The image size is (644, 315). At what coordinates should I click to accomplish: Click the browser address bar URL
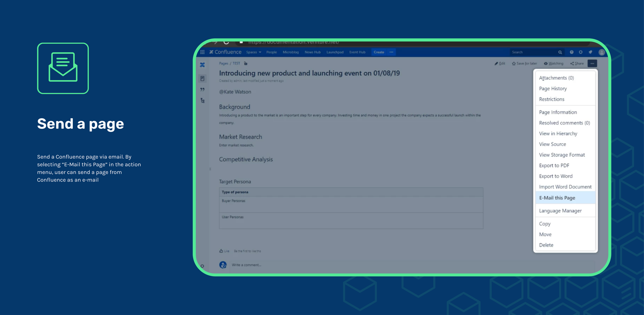pyautogui.click(x=293, y=42)
